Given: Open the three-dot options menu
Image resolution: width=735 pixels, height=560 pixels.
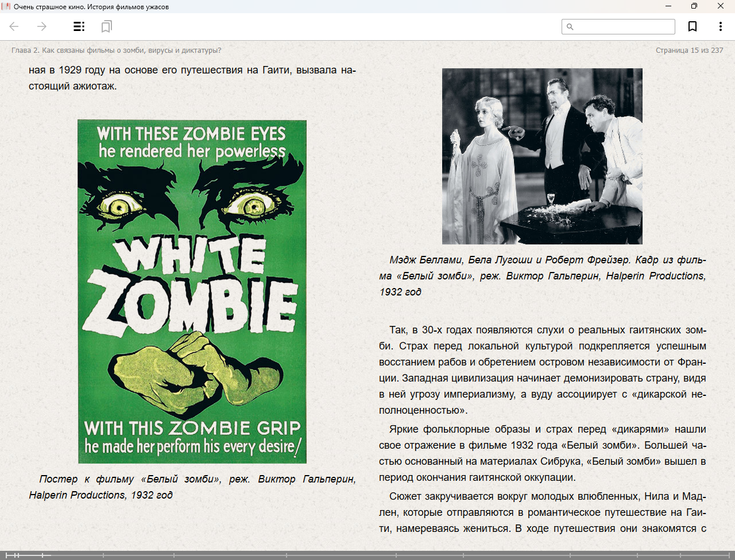Looking at the screenshot, I should [x=720, y=26].
